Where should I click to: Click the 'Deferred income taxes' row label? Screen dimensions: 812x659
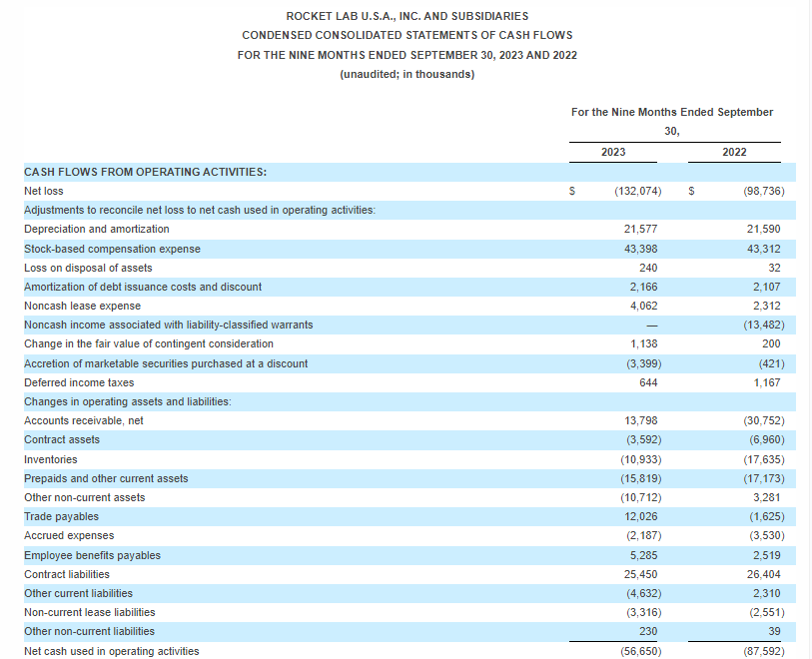79,382
